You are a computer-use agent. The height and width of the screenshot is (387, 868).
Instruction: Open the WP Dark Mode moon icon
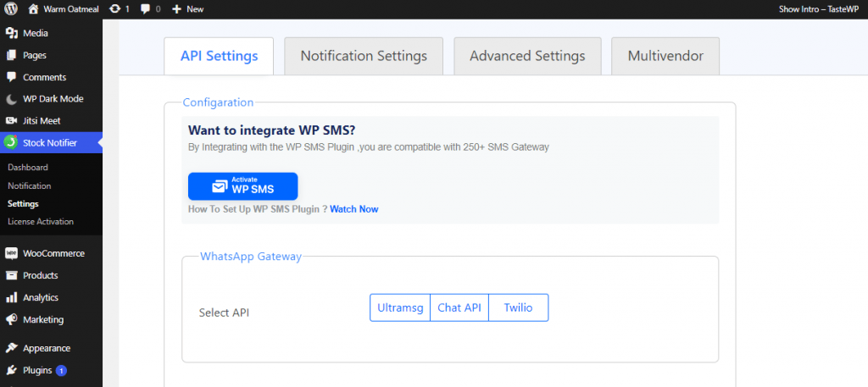11,99
